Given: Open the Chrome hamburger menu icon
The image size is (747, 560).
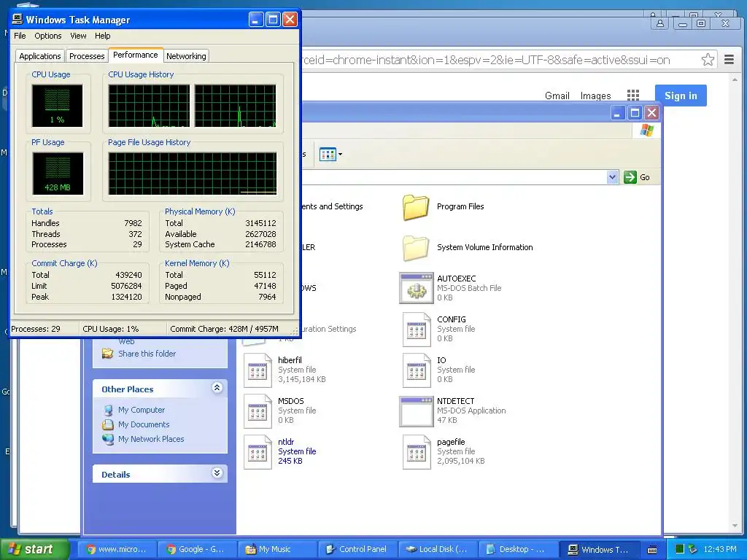Looking at the screenshot, I should tap(729, 60).
